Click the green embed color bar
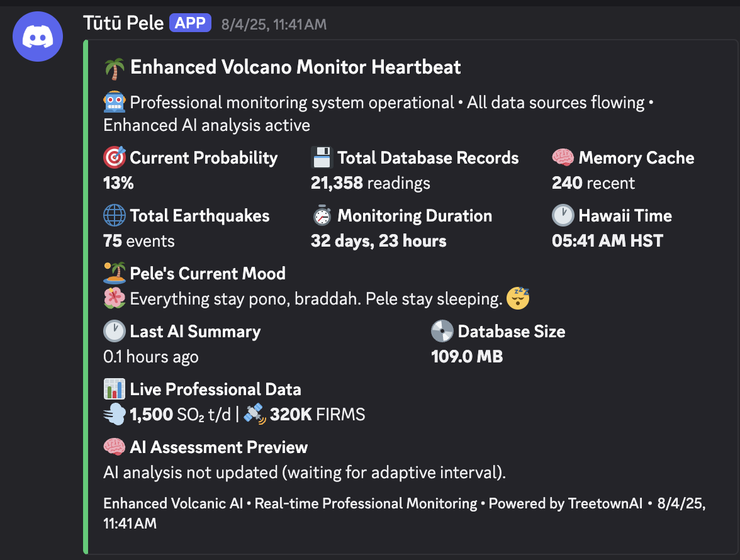The image size is (740, 560). [86, 296]
